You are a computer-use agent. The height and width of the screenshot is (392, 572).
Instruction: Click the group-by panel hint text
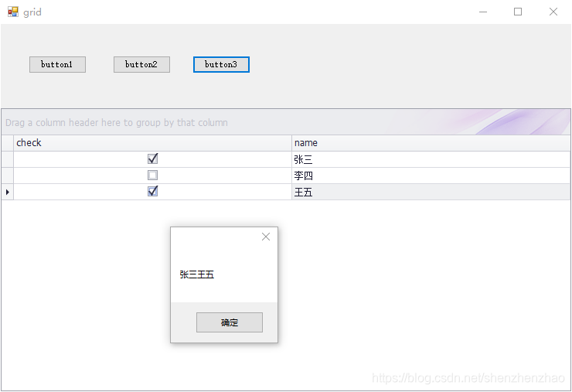[117, 123]
